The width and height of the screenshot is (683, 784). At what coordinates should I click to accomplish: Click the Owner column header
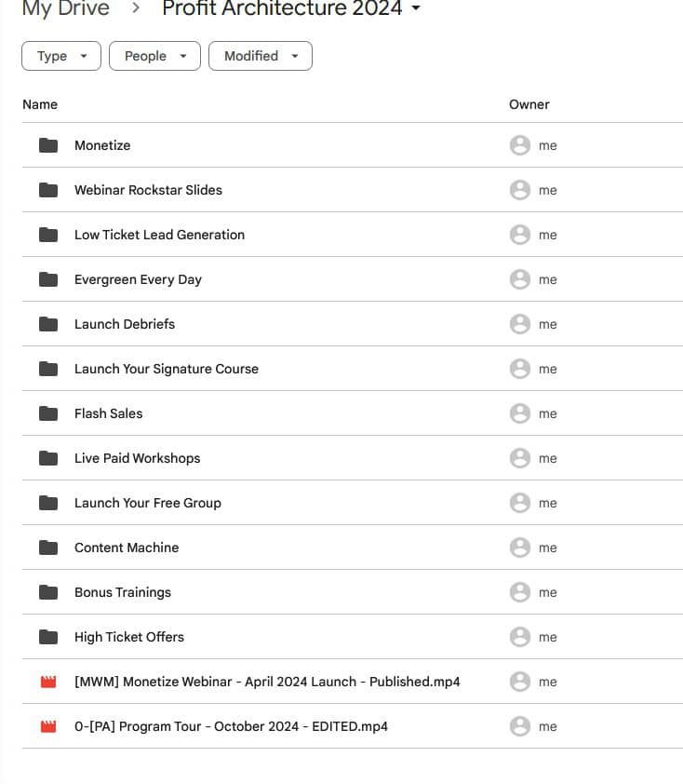(x=529, y=104)
